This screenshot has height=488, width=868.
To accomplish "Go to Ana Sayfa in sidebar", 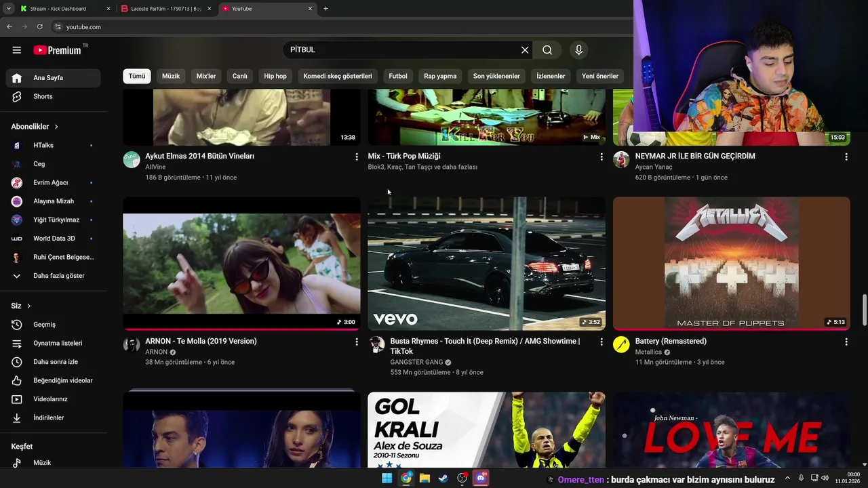I will [53, 78].
